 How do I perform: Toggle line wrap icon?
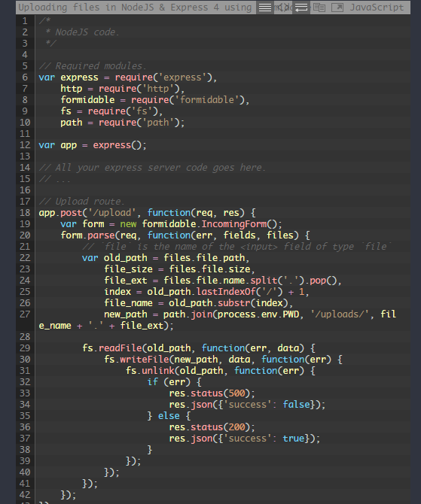coord(301,8)
